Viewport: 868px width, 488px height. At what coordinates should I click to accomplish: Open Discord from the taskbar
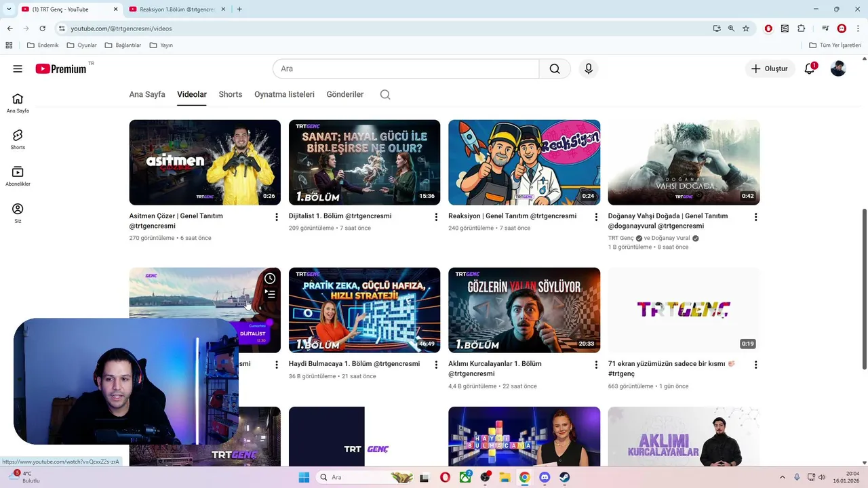(x=544, y=477)
